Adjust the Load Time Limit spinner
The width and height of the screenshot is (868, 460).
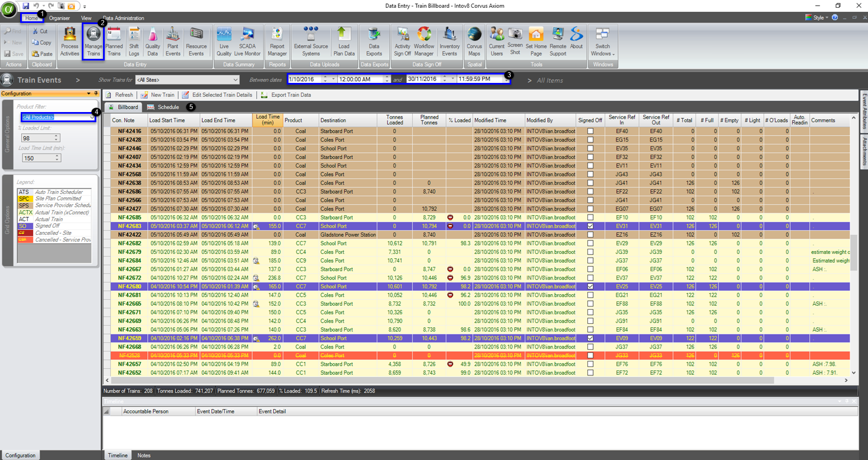pyautogui.click(x=57, y=158)
